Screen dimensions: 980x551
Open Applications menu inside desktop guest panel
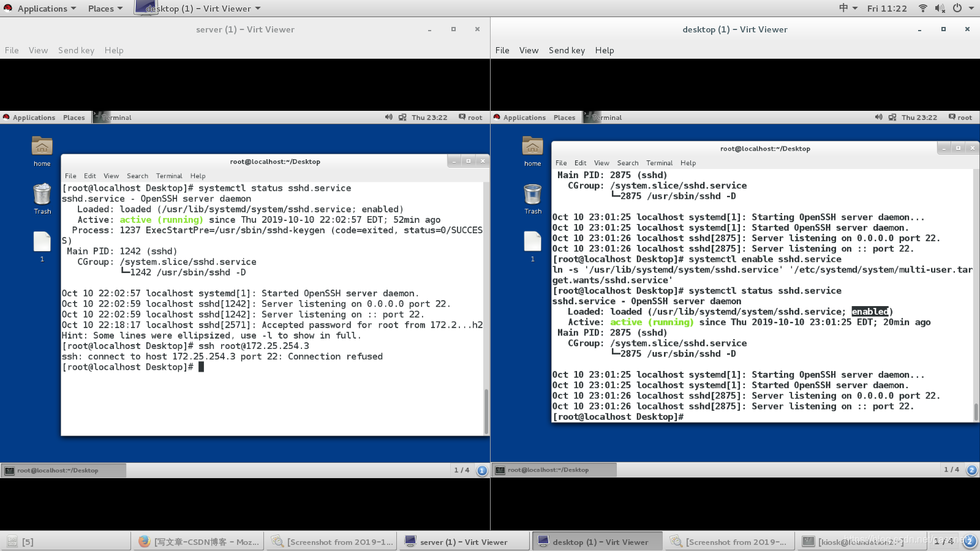[524, 118]
